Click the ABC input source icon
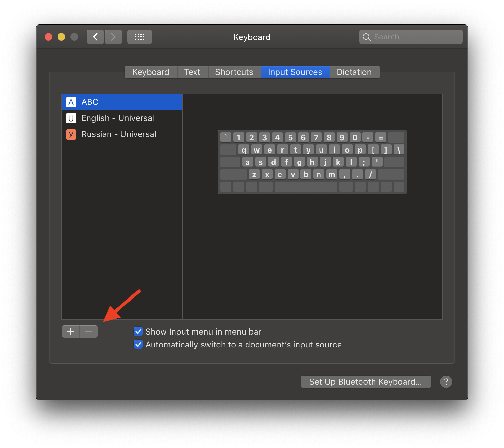 71,102
